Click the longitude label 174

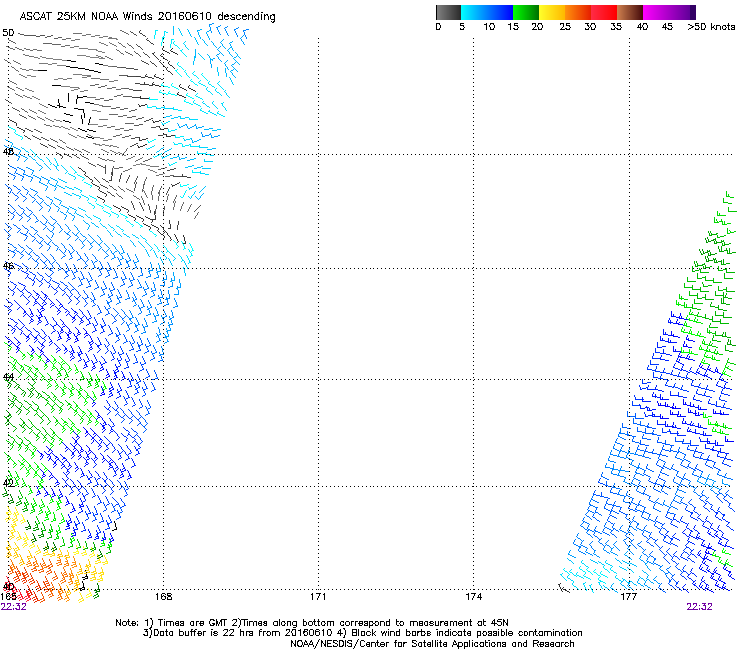click(473, 597)
